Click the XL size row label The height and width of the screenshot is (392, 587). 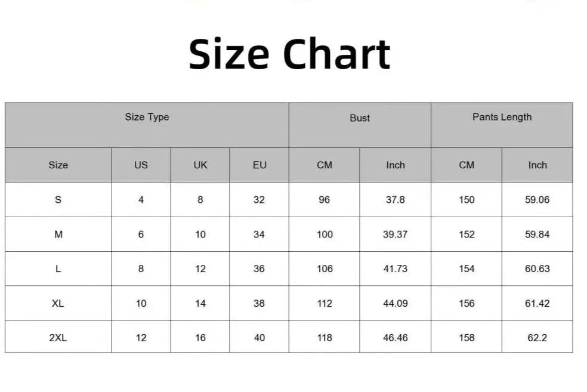click(58, 304)
